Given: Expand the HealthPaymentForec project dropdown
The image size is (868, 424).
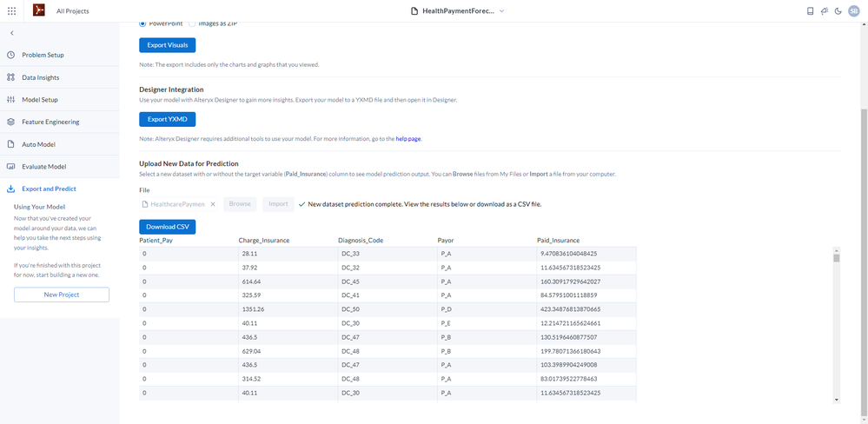Looking at the screenshot, I should pyautogui.click(x=501, y=11).
